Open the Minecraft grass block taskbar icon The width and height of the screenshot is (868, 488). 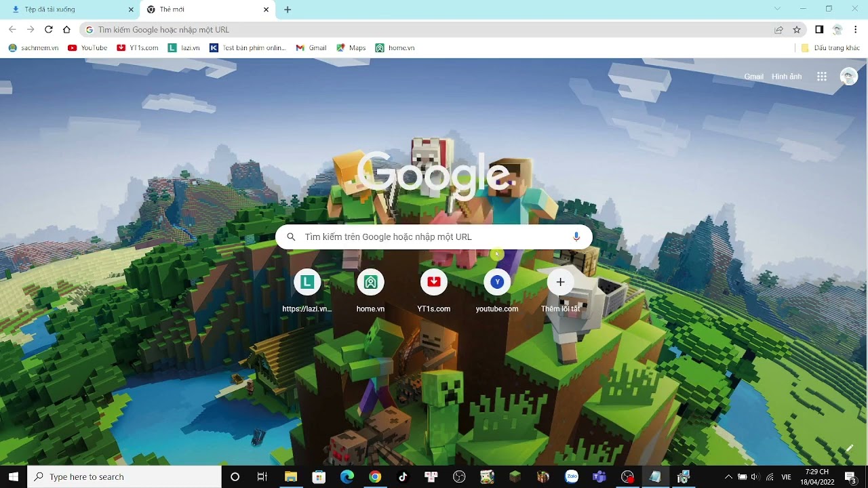coord(515,476)
